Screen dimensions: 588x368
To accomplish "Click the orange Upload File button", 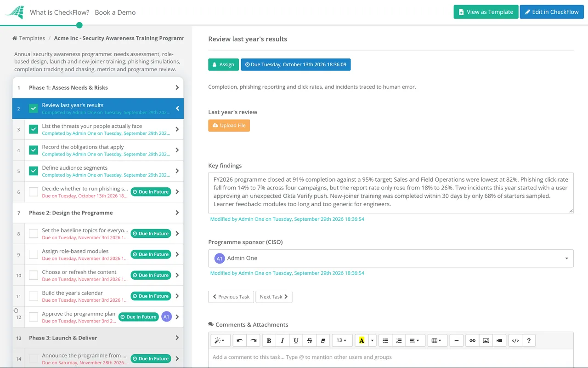I will tap(229, 126).
